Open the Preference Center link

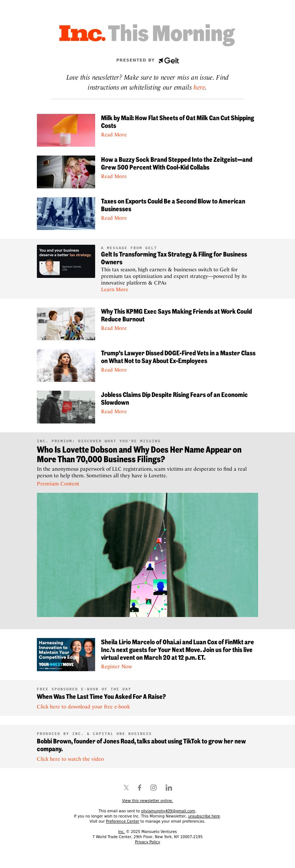click(122, 821)
